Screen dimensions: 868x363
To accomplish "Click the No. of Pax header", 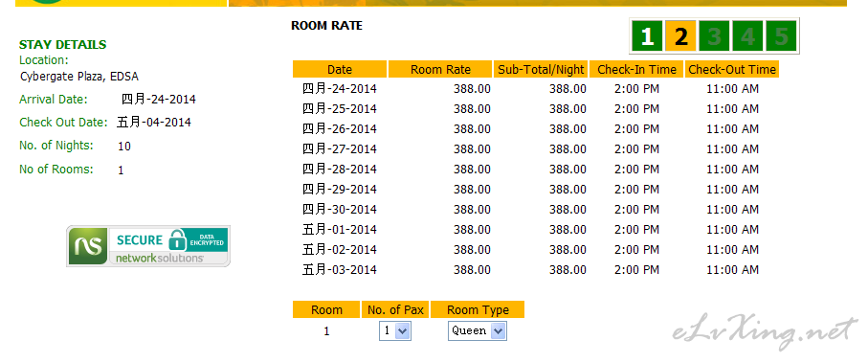I will click(395, 309).
